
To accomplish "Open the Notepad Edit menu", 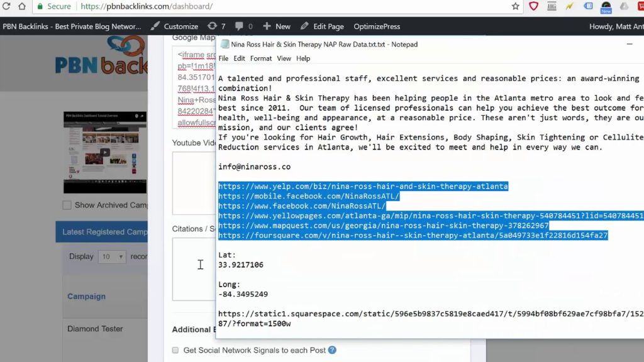I will coord(239,58).
